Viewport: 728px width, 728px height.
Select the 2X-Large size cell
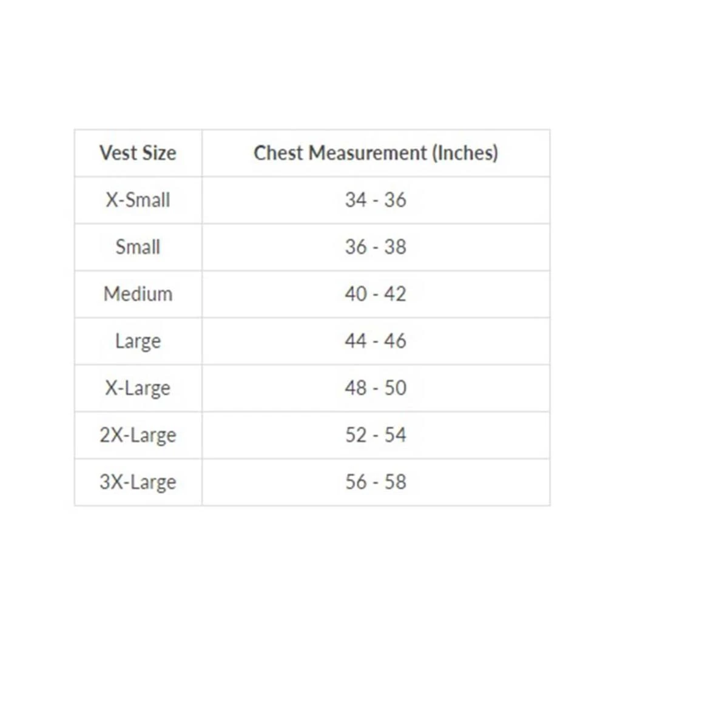(x=138, y=435)
